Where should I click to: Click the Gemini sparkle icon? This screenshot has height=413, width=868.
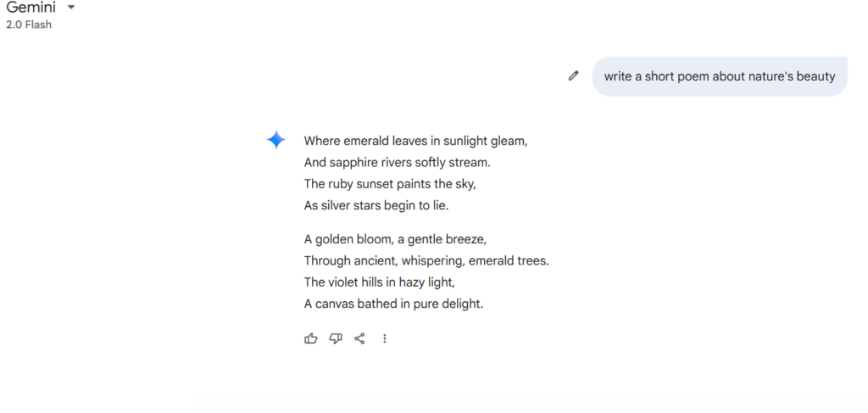(x=276, y=140)
